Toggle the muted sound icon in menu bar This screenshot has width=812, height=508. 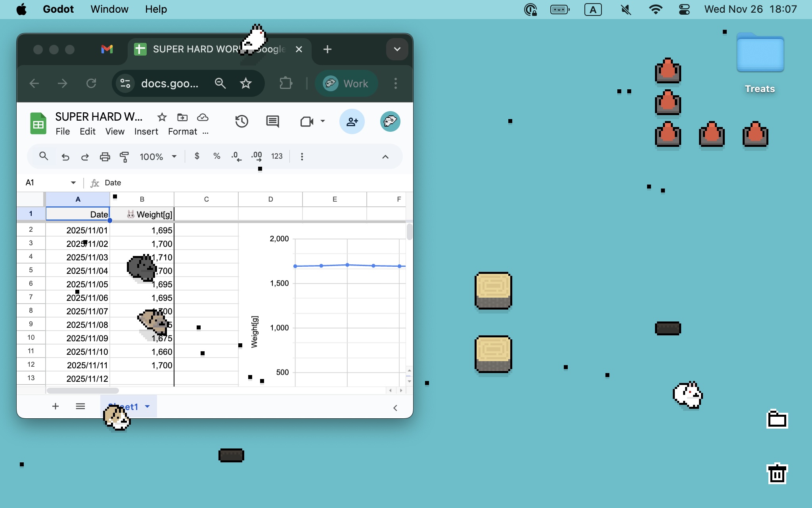[626, 9]
